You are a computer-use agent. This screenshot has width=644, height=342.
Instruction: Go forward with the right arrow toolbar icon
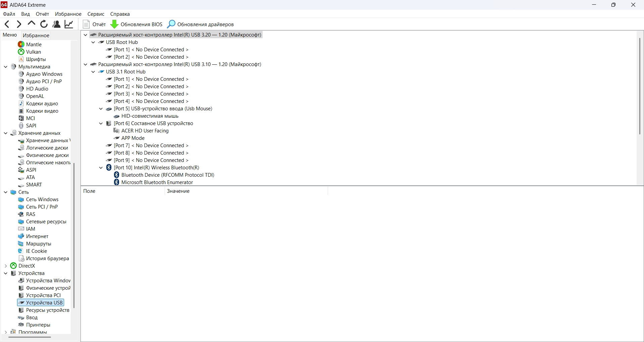coord(19,24)
